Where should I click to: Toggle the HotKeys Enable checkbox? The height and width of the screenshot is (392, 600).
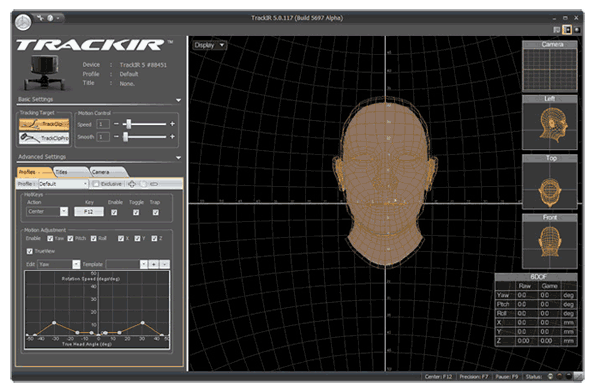click(114, 212)
